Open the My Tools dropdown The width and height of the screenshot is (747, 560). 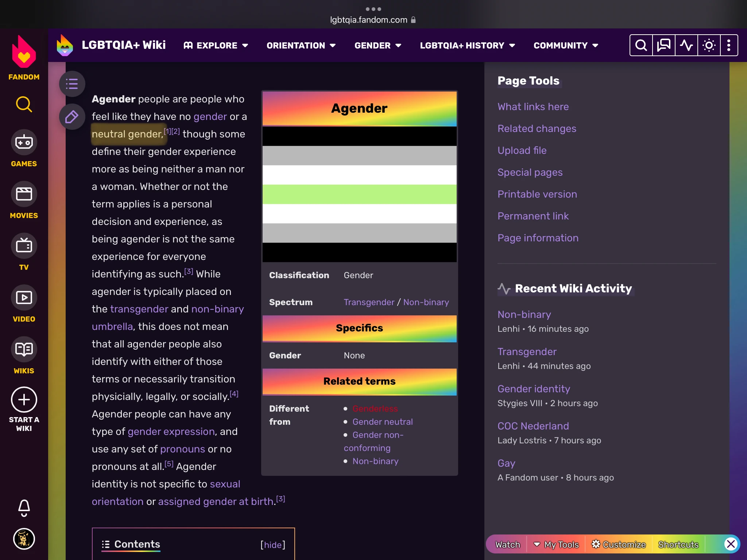coord(556,544)
